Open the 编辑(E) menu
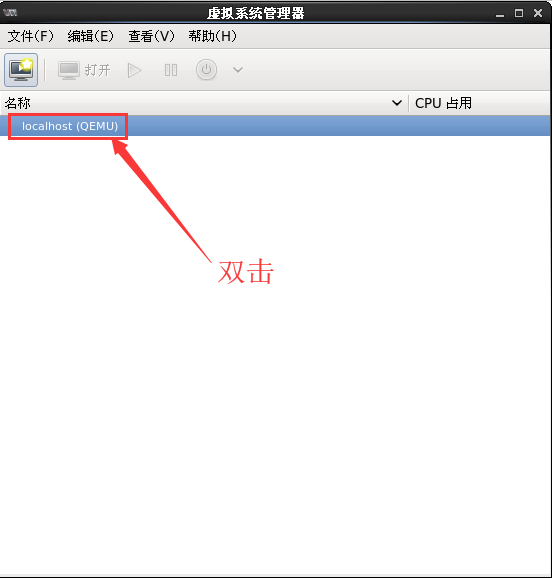Screen dimensions: 552x578 tap(91, 36)
